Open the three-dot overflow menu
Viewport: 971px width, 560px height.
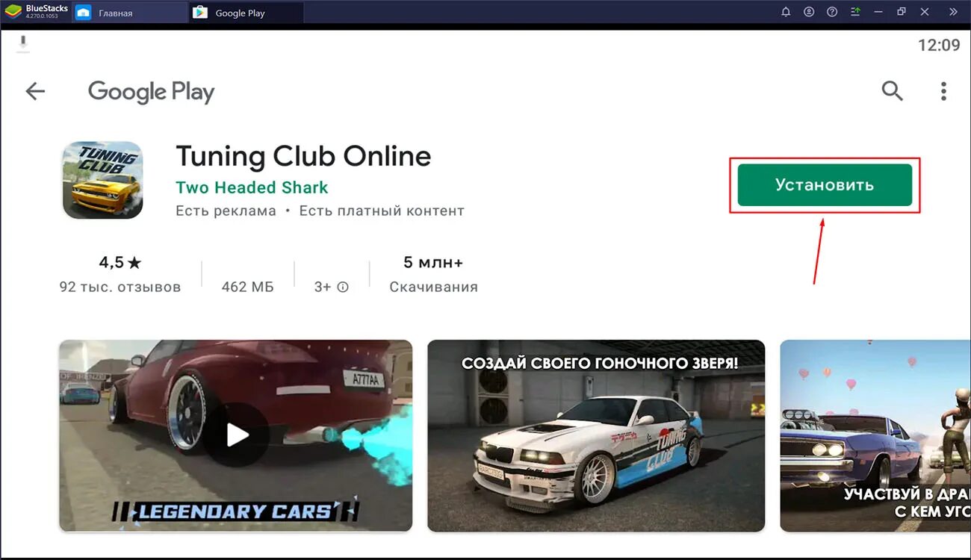(x=943, y=91)
